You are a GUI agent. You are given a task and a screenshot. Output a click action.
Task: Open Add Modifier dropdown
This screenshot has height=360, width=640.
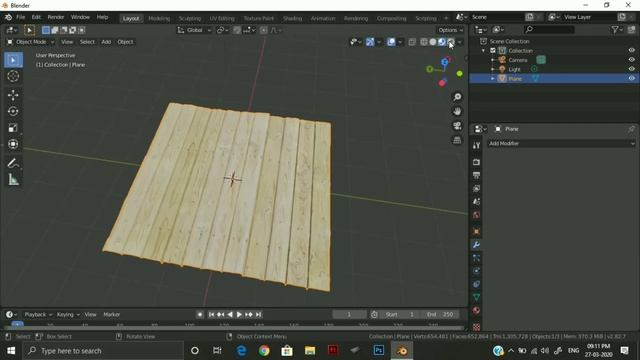click(x=562, y=144)
